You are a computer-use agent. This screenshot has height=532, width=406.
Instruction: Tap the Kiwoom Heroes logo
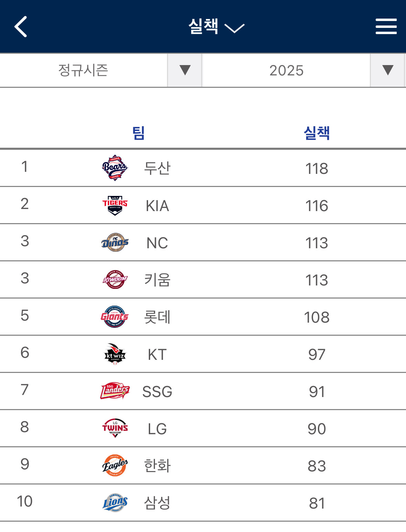click(115, 280)
